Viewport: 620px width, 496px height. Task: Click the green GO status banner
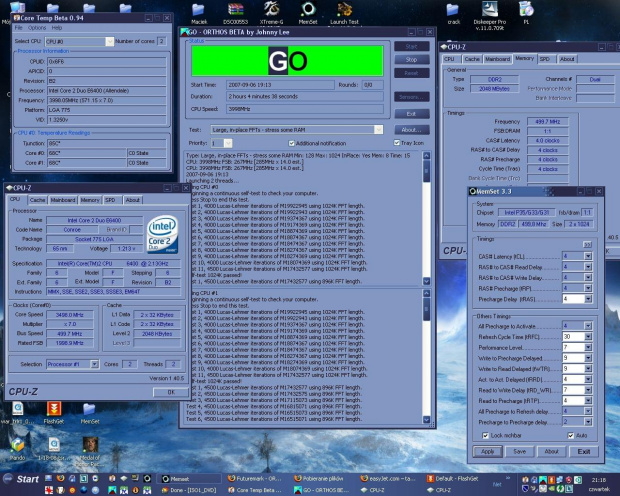tap(287, 61)
